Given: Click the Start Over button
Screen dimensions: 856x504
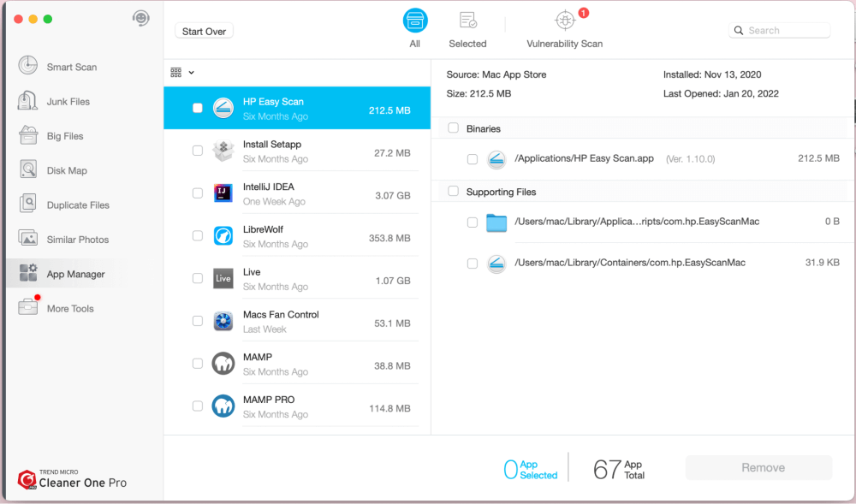Looking at the screenshot, I should click(x=205, y=31).
